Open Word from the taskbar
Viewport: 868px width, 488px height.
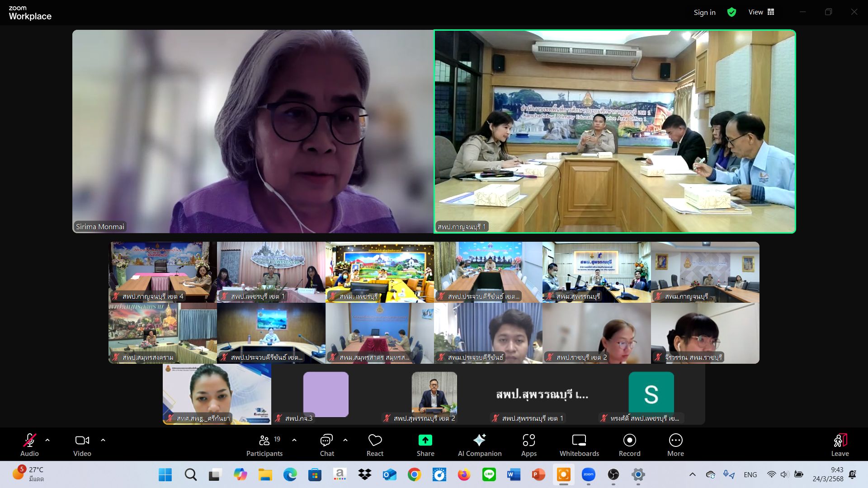coord(514,474)
